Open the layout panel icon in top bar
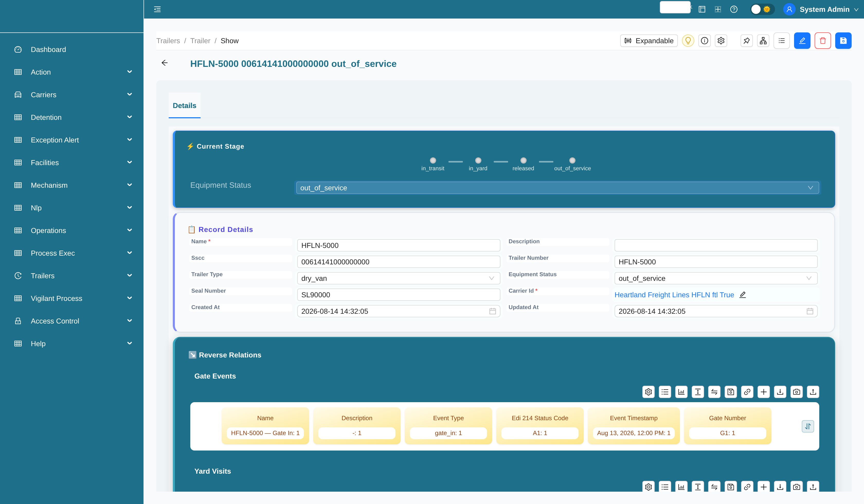The height and width of the screenshot is (504, 864). tap(702, 9)
